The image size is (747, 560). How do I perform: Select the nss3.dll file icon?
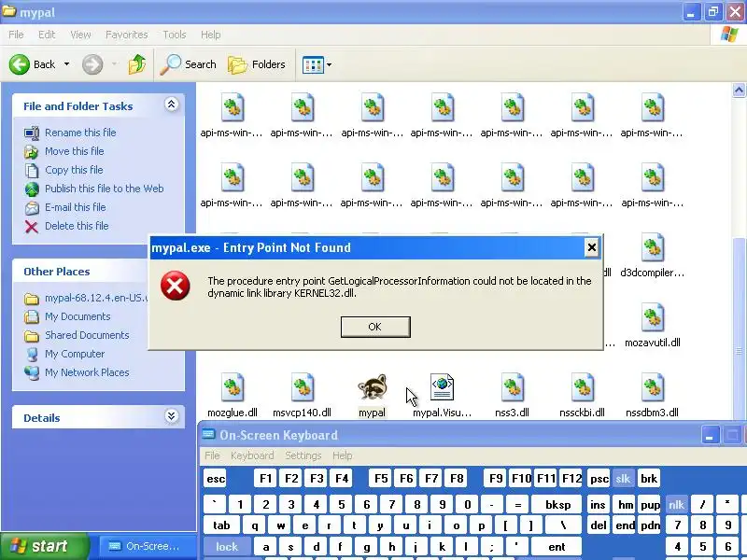pos(512,386)
